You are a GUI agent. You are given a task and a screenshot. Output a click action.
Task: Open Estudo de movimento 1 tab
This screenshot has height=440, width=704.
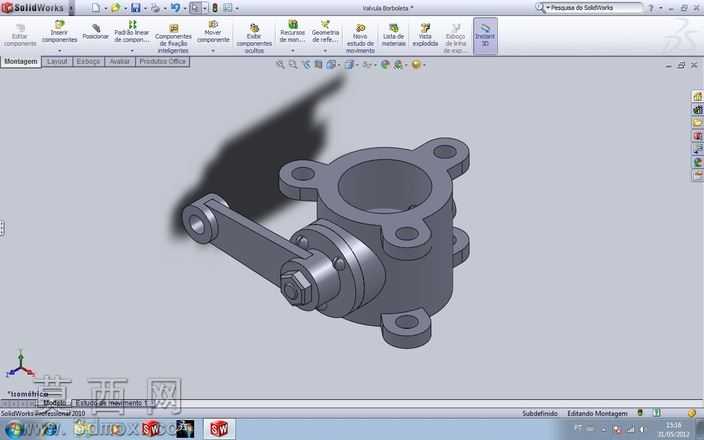(112, 403)
